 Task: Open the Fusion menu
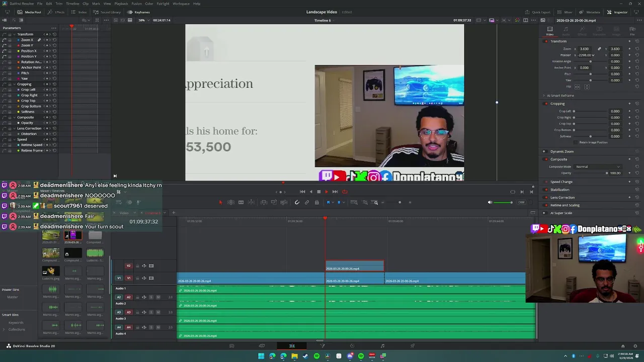(x=137, y=4)
